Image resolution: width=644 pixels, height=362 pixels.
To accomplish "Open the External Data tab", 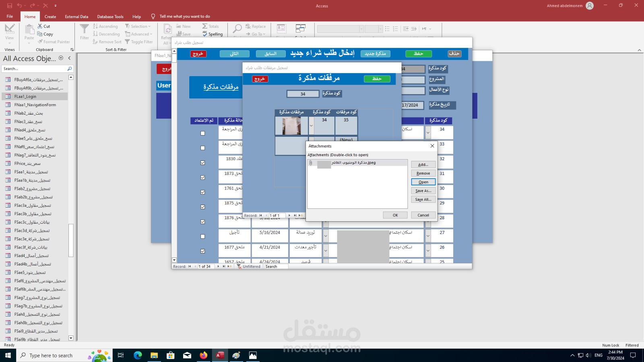I will click(76, 16).
